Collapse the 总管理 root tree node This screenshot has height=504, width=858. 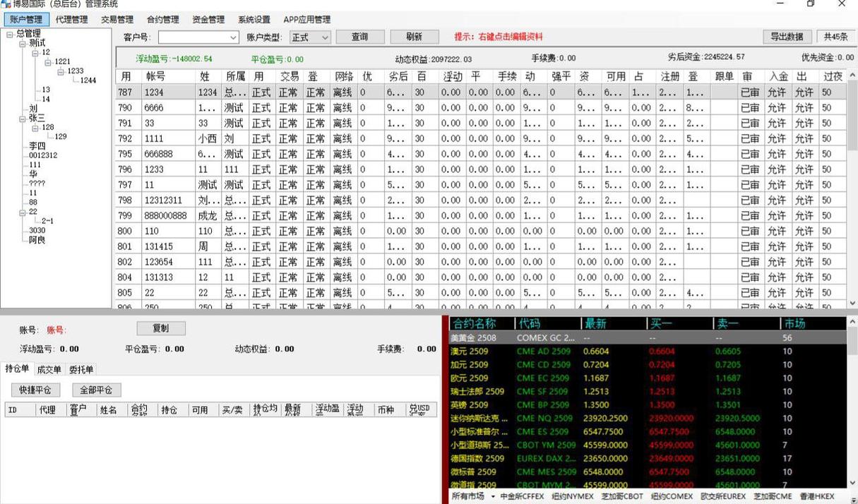tap(9, 34)
